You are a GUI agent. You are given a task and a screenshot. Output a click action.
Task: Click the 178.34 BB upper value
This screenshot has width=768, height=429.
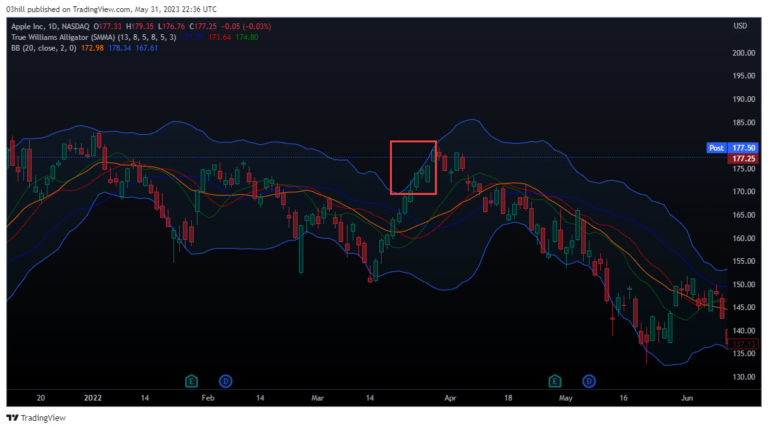120,48
